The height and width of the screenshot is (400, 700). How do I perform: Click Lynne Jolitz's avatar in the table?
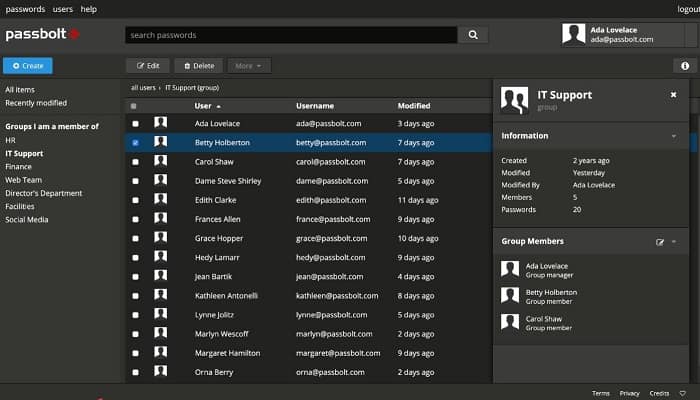(161, 314)
